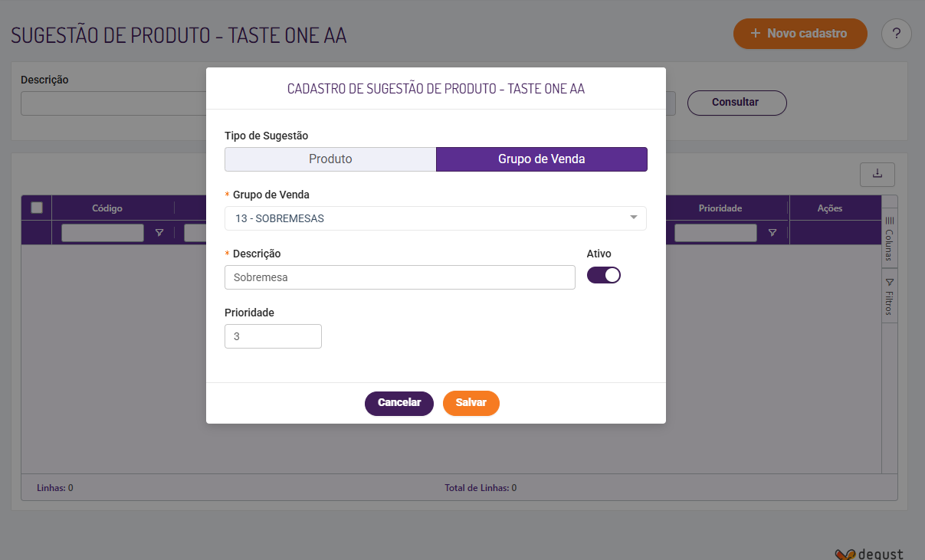The height and width of the screenshot is (560, 925).
Task: Click the Prioridade input field in dialog
Action: [x=273, y=336]
